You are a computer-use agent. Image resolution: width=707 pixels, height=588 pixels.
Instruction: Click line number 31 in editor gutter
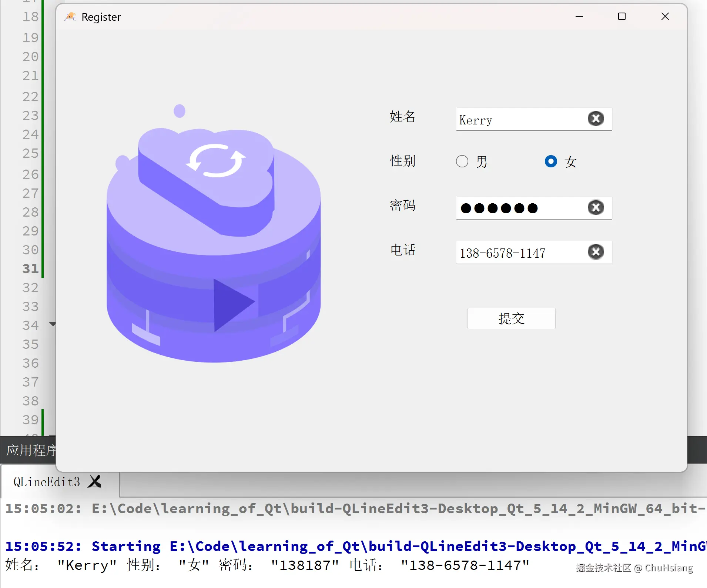(x=30, y=269)
